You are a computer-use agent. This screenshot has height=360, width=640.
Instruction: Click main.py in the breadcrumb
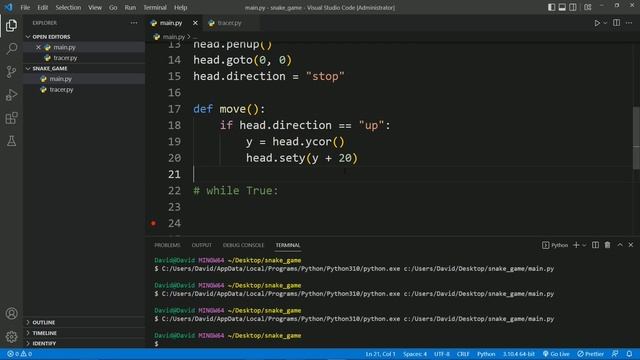173,37
